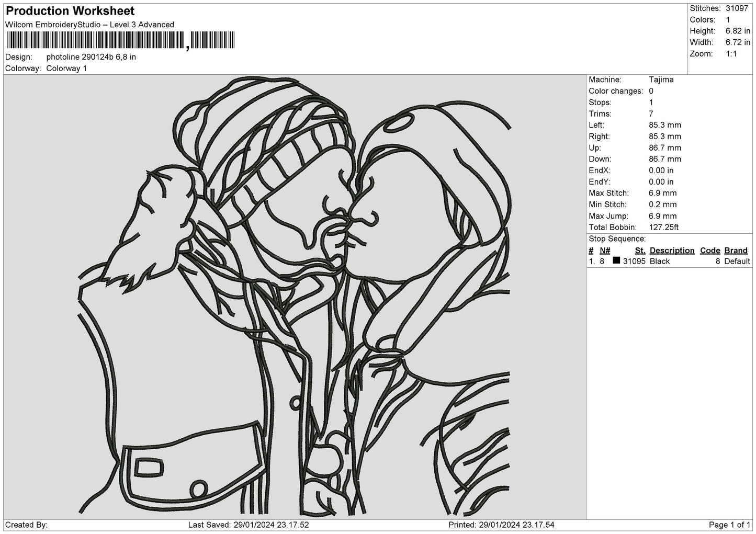
Task: Click the Created By label
Action: click(26, 525)
